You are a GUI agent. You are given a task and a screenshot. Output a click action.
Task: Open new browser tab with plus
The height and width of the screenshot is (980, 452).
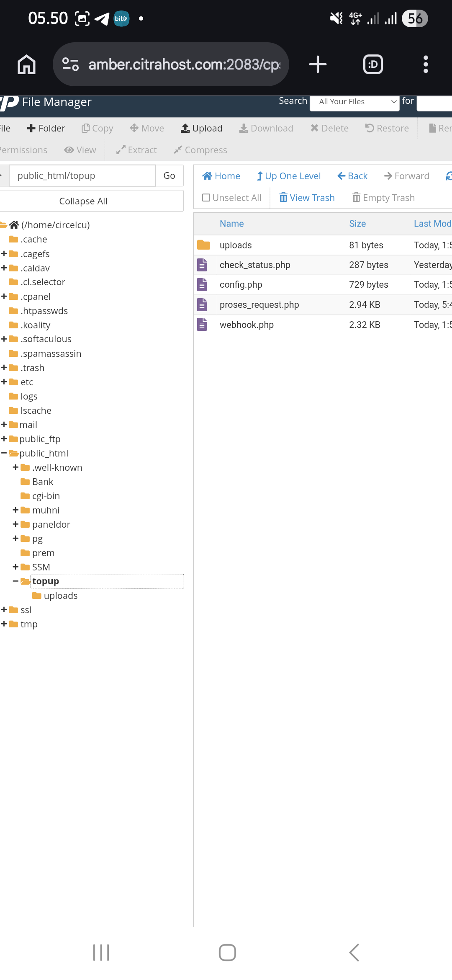(318, 64)
